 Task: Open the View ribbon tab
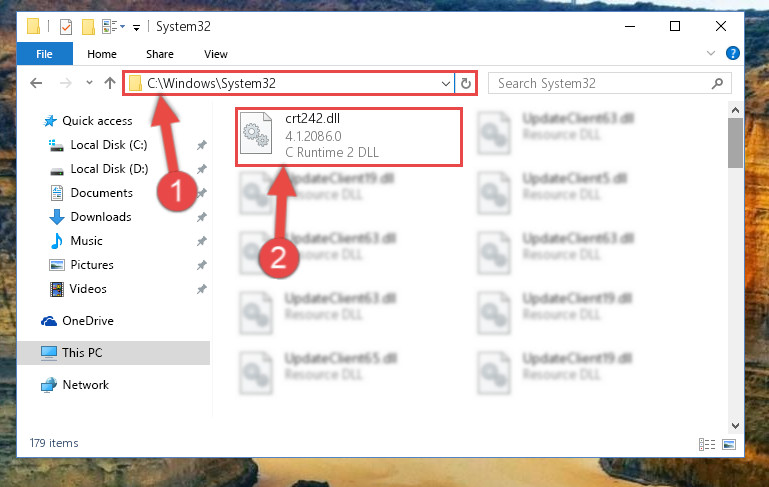(216, 54)
